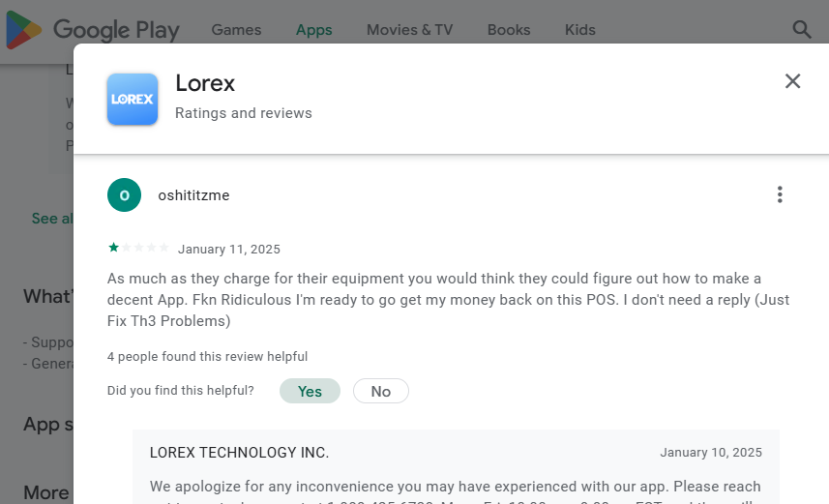Image resolution: width=829 pixels, height=504 pixels.
Task: Click the review date January 11, 2025
Action: 229,249
